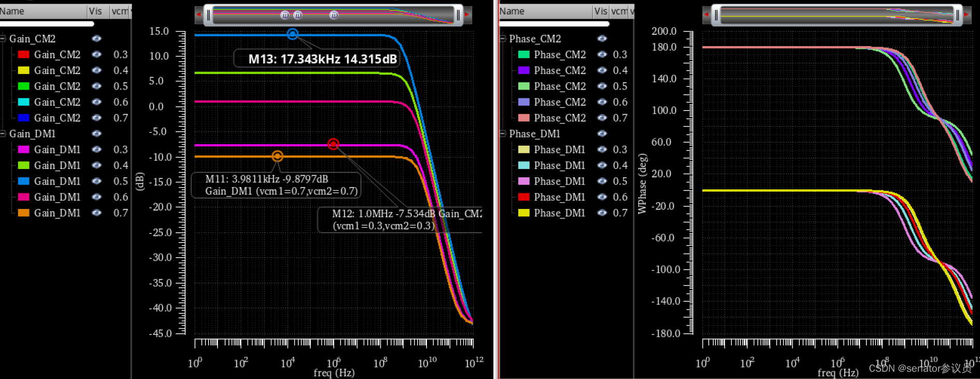Hide Phase_DM1 trace with vcm 0.4
The image size is (980, 379).
(x=602, y=165)
